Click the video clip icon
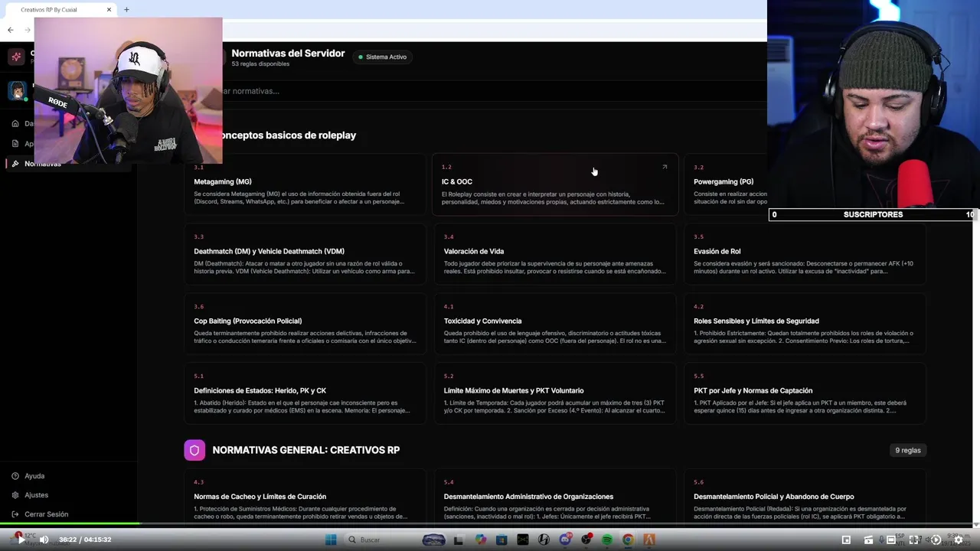 (869, 540)
